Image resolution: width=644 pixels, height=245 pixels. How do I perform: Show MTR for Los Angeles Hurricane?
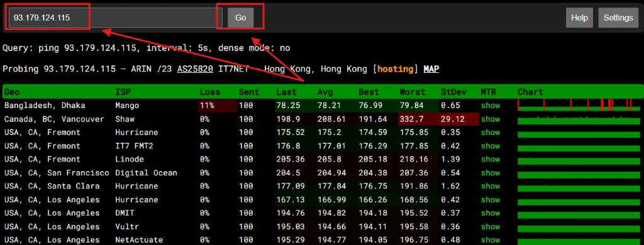coord(491,200)
